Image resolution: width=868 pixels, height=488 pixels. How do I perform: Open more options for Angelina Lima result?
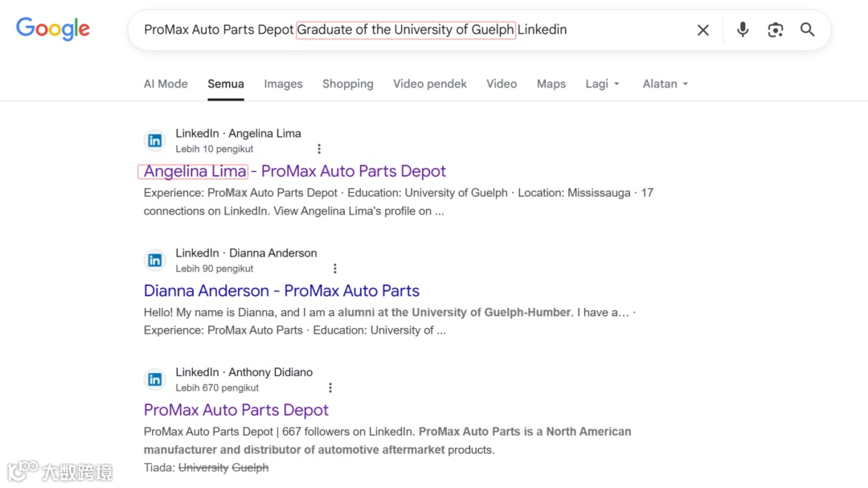coord(319,149)
